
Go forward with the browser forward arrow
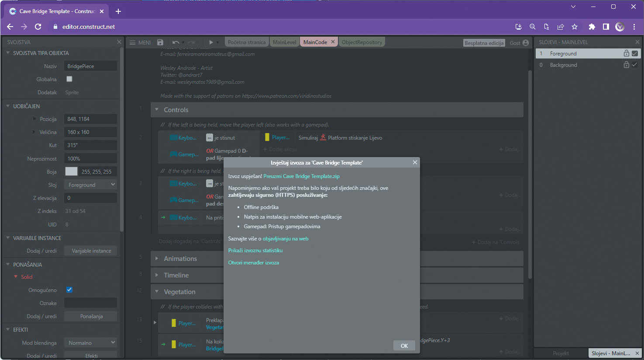(24, 27)
